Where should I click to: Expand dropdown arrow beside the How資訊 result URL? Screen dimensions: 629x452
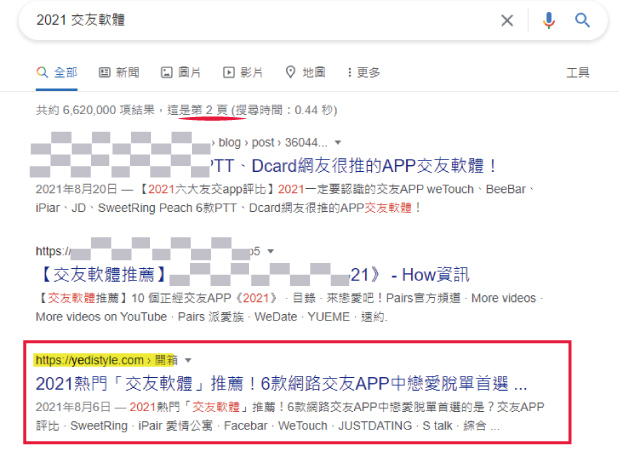coord(270,251)
